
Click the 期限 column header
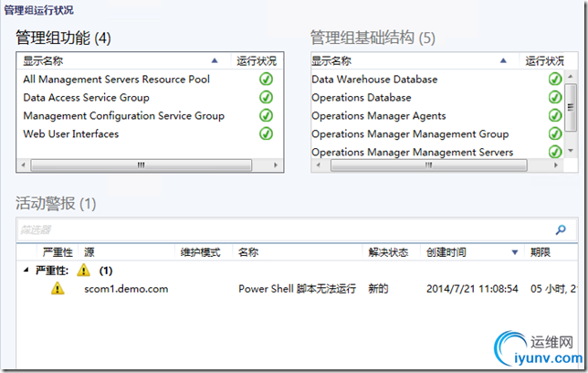[540, 252]
